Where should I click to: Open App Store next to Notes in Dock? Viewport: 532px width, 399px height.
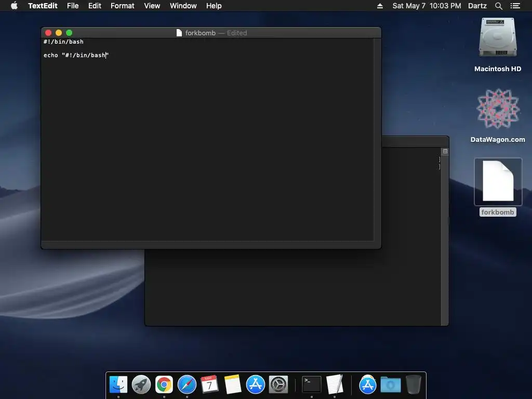tap(256, 385)
